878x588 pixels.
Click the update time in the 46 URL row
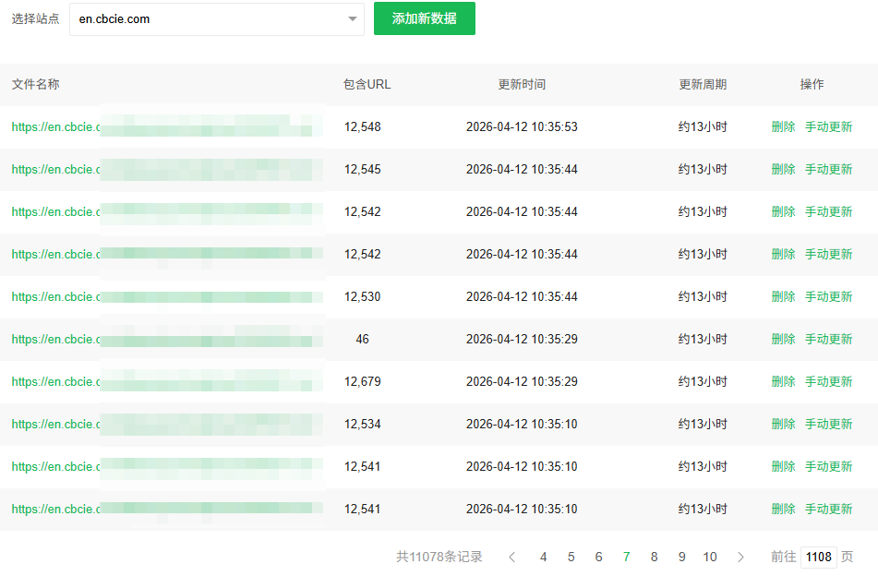[522, 340]
